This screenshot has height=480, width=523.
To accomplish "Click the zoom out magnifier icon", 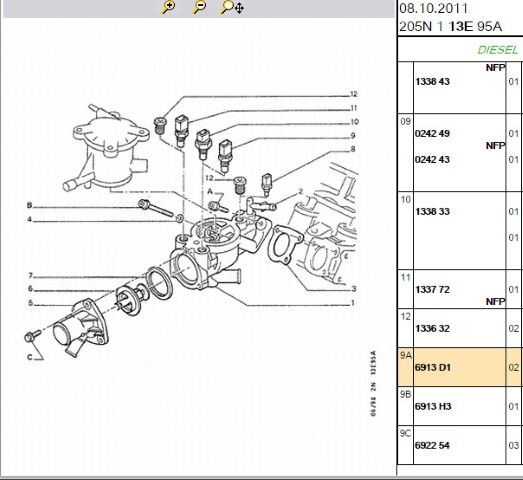I will click(x=199, y=7).
